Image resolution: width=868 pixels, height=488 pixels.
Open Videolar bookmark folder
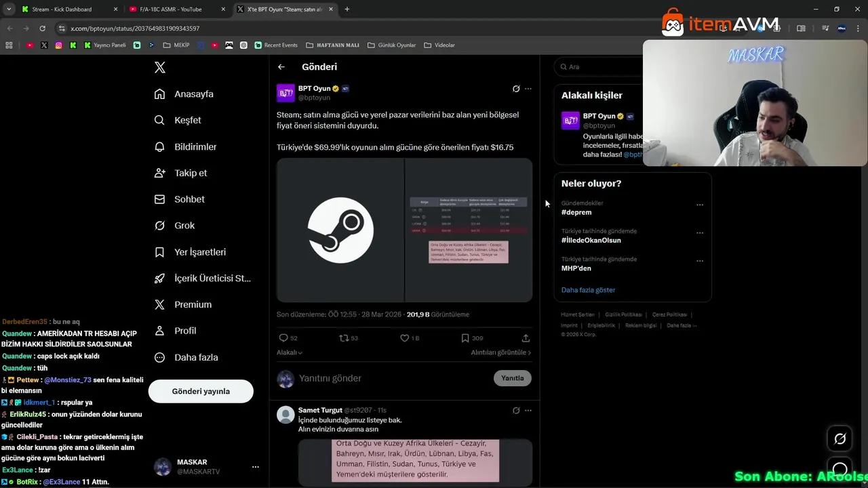[439, 45]
